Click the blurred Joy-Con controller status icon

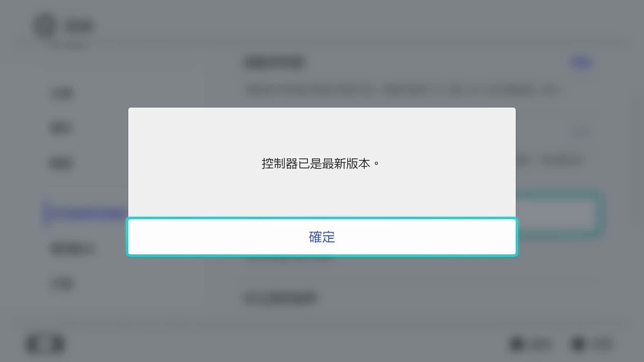click(45, 344)
